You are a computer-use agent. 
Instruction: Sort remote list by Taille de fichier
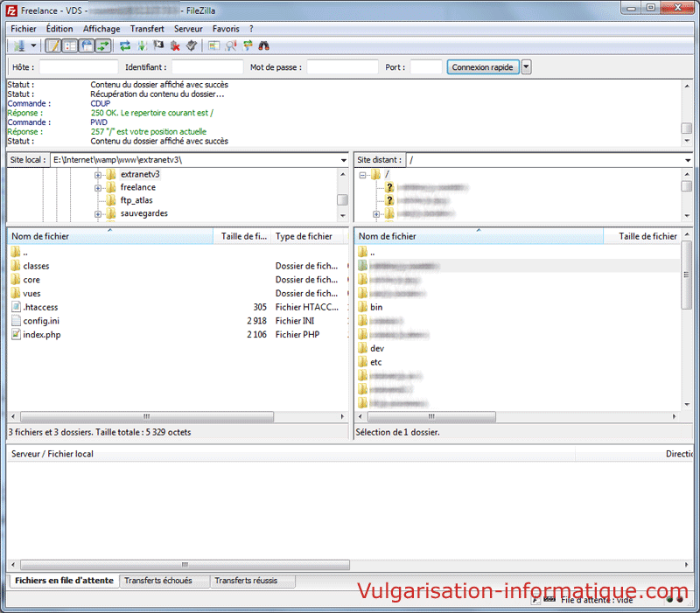[643, 236]
